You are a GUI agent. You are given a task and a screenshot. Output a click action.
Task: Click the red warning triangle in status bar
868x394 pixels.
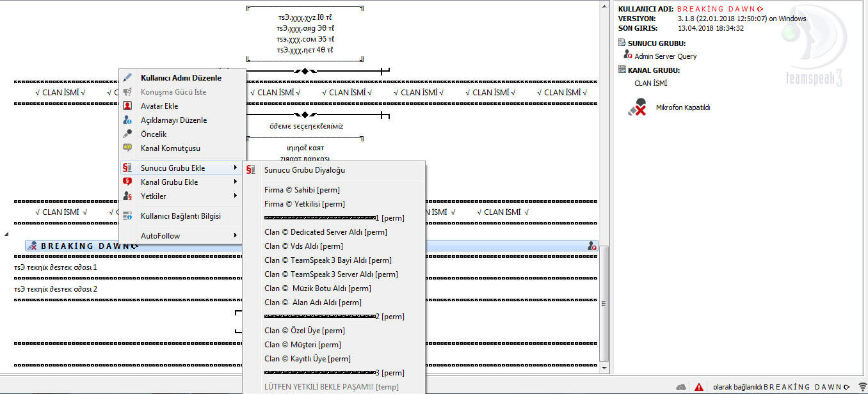(x=699, y=387)
